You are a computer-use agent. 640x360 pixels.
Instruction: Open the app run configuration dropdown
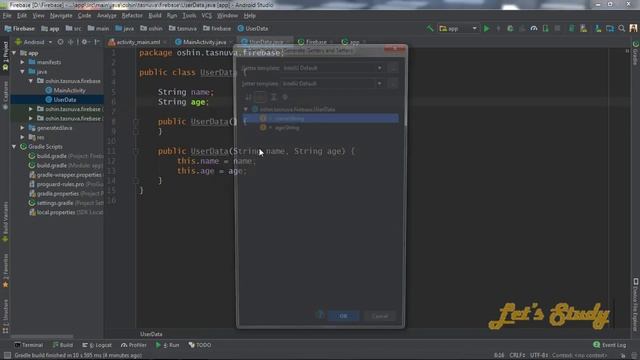458,29
